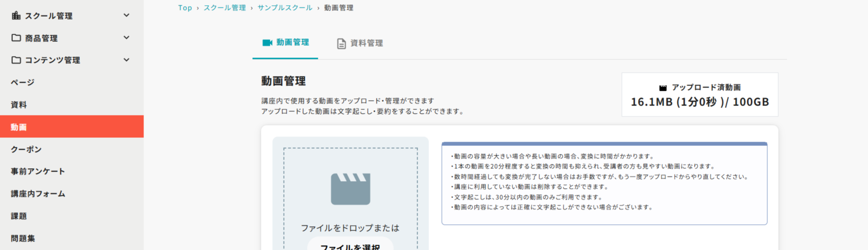The width and height of the screenshot is (868, 250).
Task: Click the document icon on 資料管理 tab
Action: 341,44
